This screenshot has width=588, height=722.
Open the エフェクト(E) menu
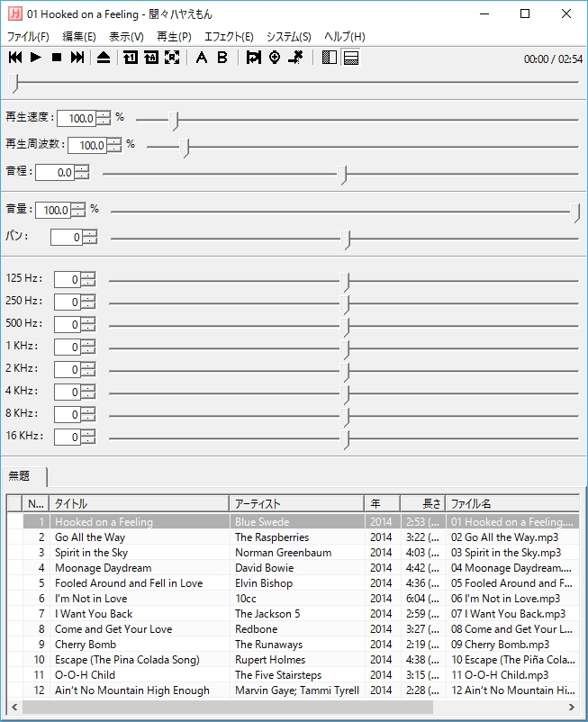pyautogui.click(x=229, y=37)
